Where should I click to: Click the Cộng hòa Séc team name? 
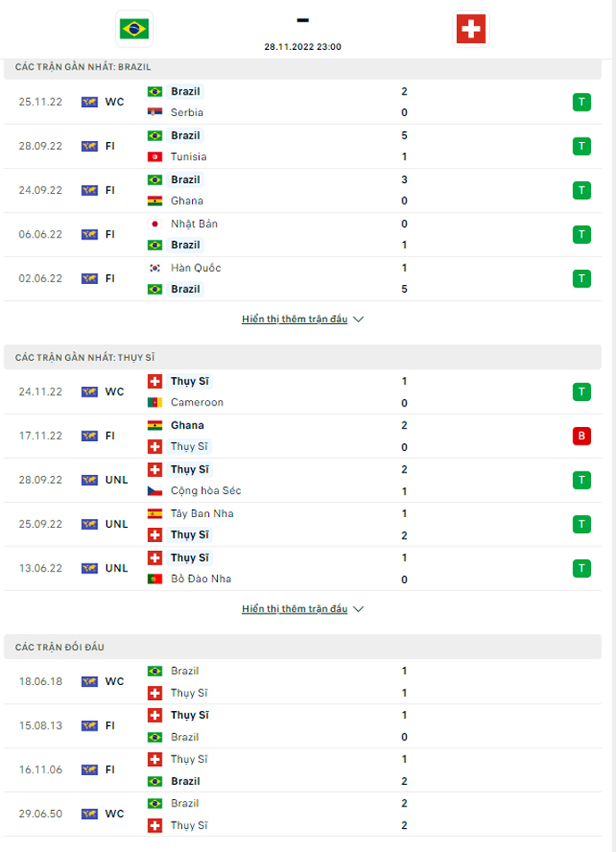tap(205, 491)
